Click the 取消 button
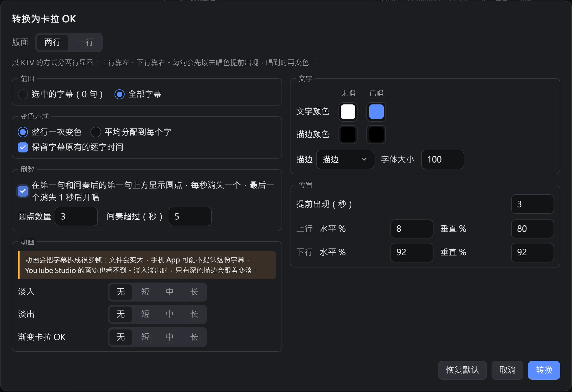This screenshot has height=392, width=572. [x=507, y=370]
